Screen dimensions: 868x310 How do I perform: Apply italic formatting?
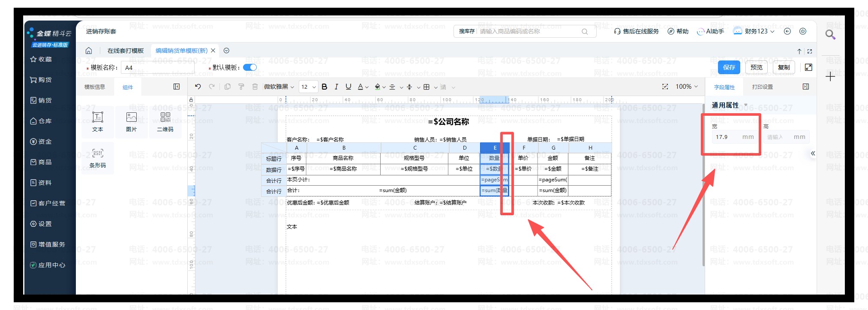[336, 87]
